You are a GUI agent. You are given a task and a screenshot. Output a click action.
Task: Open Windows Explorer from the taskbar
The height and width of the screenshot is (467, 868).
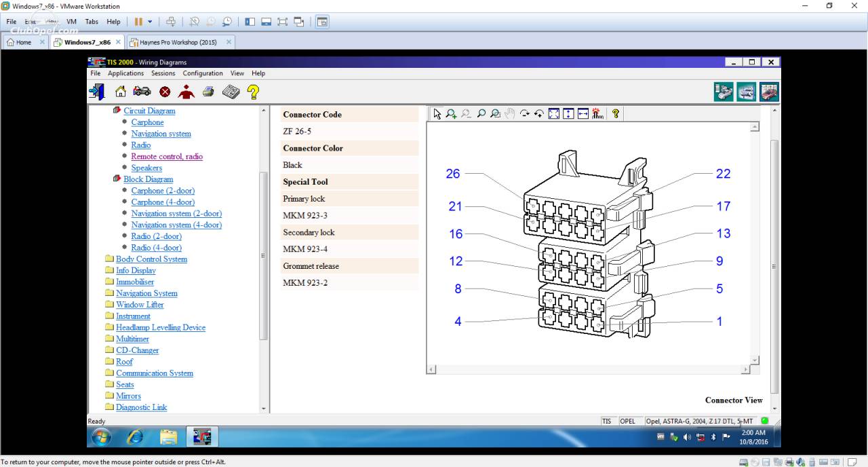tap(168, 437)
